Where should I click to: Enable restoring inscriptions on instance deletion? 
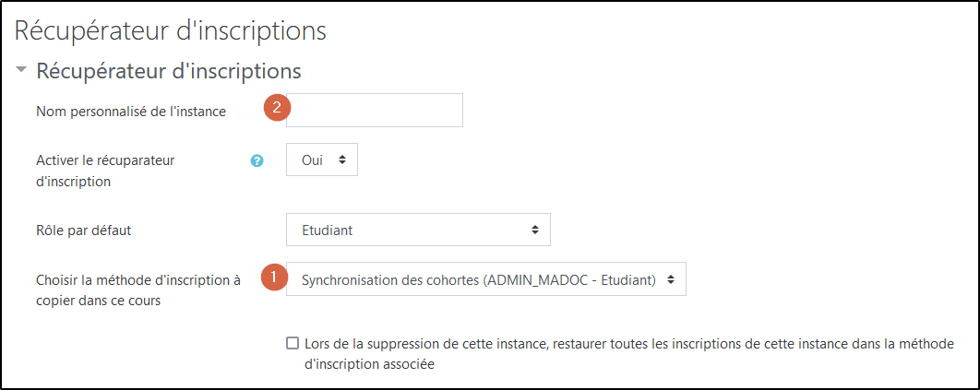[x=293, y=344]
